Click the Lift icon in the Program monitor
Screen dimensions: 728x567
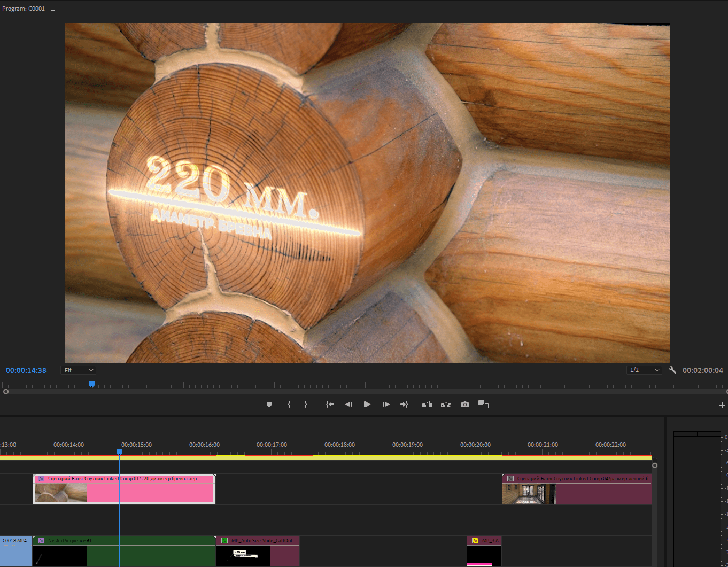[x=427, y=404]
